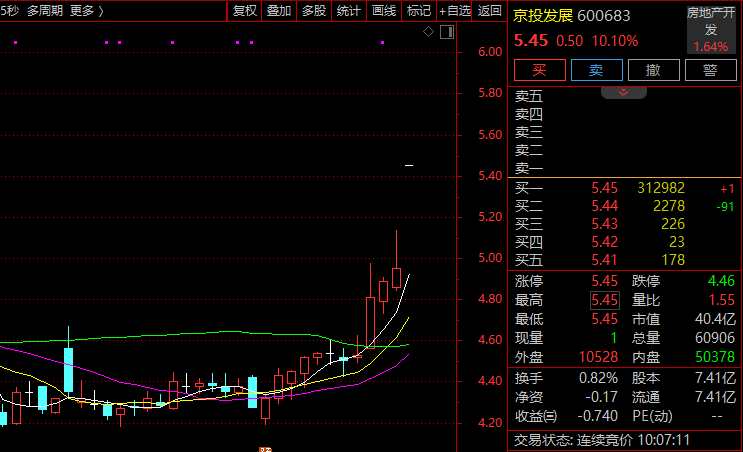743x452 pixels.
Task: Click the 6.00 price axis label
Action: point(490,52)
